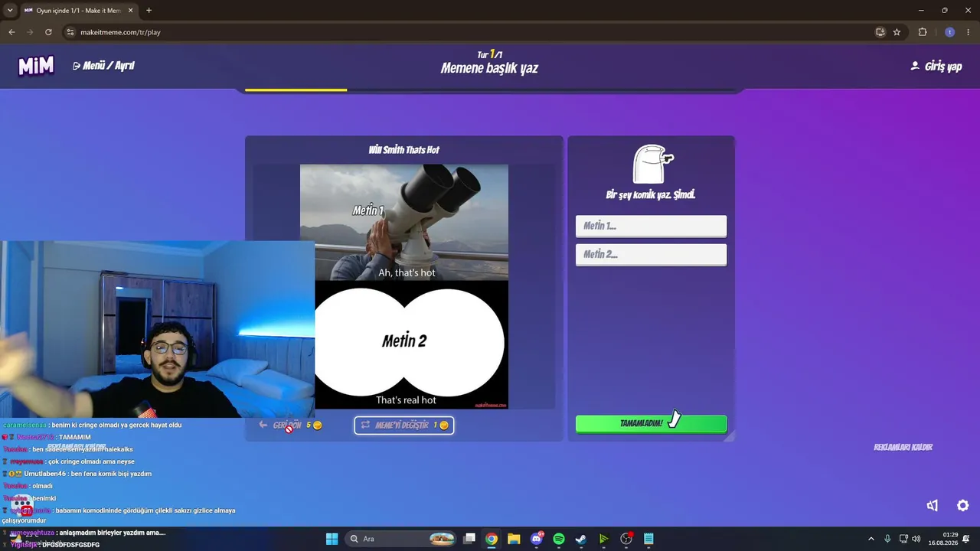Show hidden system tray icons
The height and width of the screenshot is (551, 980).
pos(871,539)
